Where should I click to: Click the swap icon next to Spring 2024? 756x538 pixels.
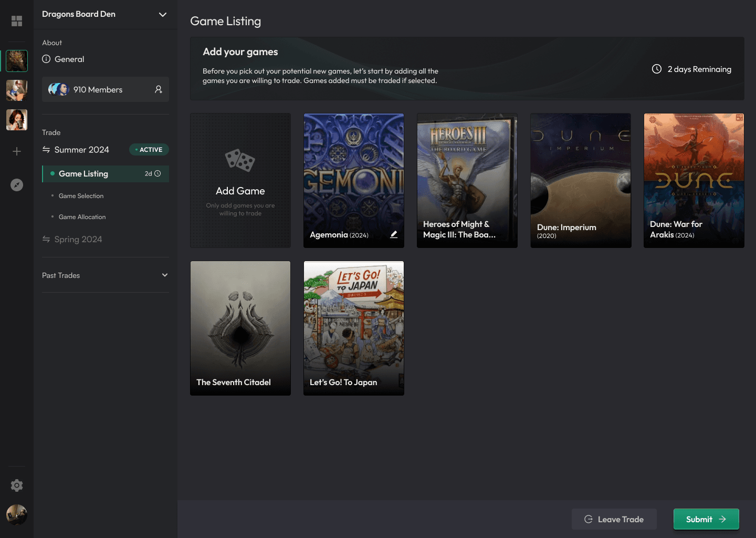46,239
